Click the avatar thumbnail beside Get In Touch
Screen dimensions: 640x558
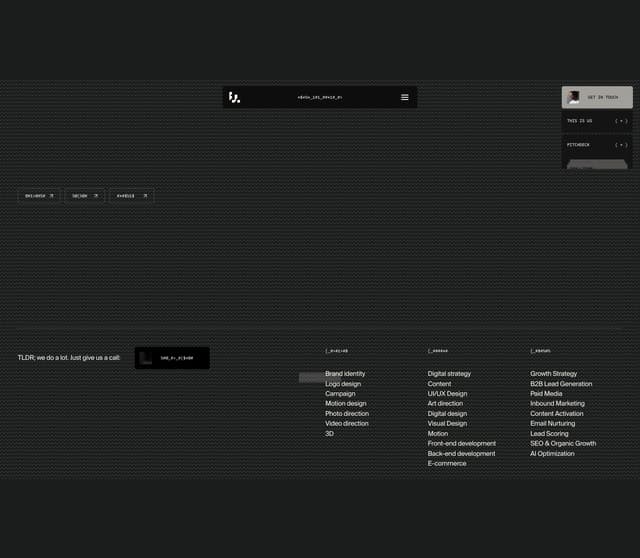point(574,97)
